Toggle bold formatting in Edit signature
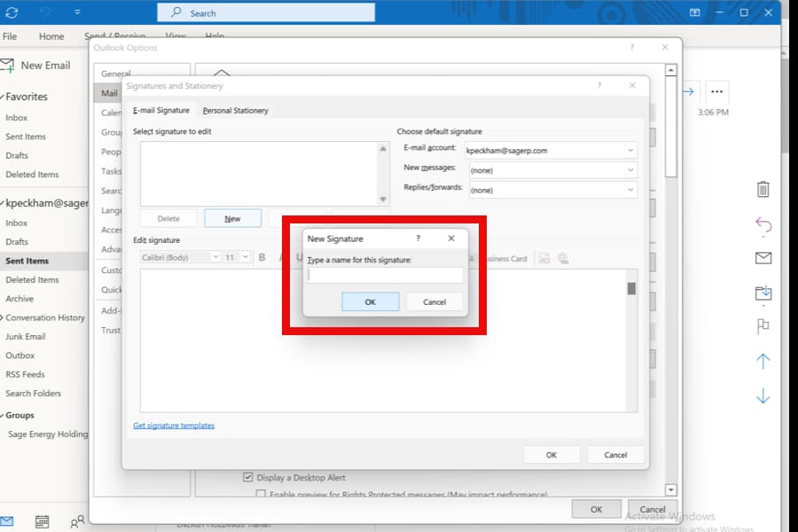The height and width of the screenshot is (532, 798). coord(262,258)
